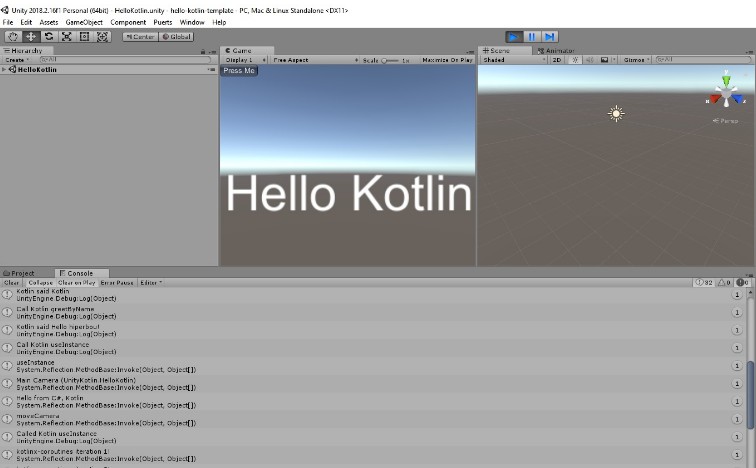Screen dimensions: 756x468
Task: Switch to the Game tab
Action: coord(246,51)
